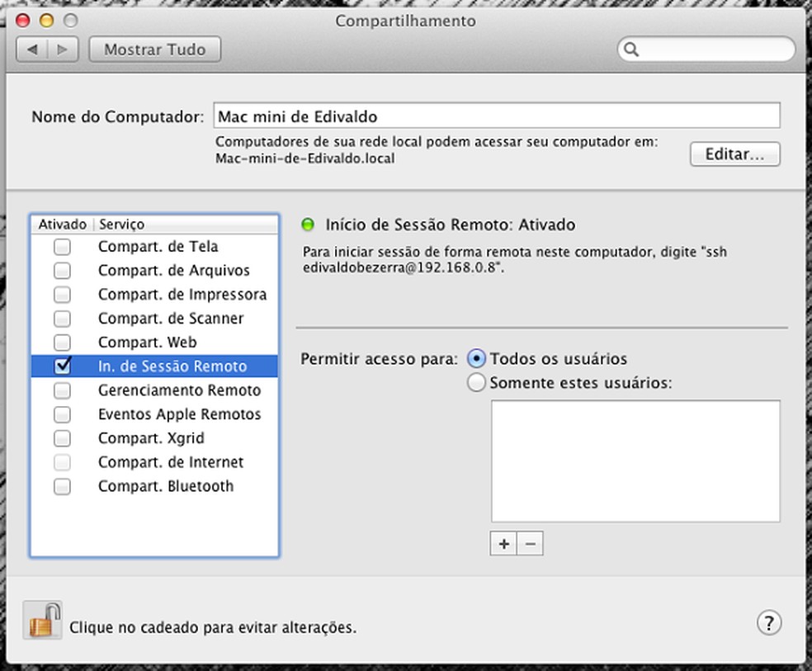Click inside the allowed users list box
This screenshot has height=671, width=812.
tap(635, 461)
